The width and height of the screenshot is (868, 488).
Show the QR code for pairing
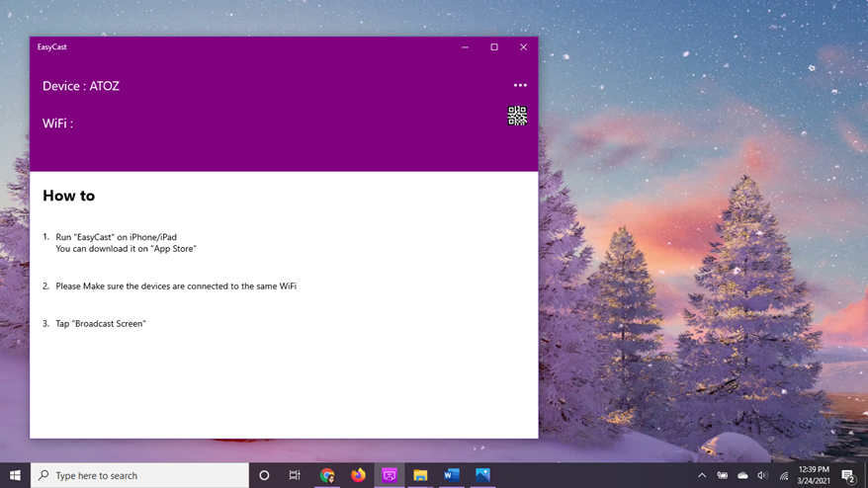517,116
